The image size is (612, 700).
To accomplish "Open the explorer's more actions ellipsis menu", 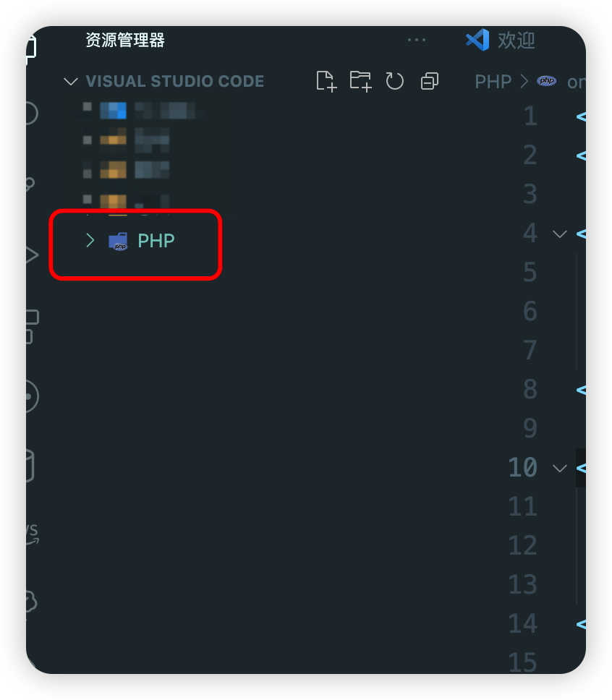I will tap(417, 40).
